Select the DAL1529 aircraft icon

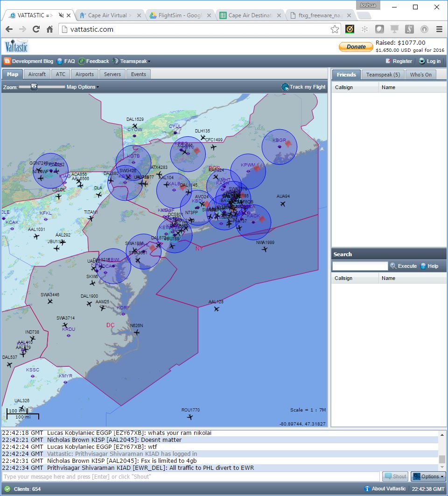pos(135,126)
